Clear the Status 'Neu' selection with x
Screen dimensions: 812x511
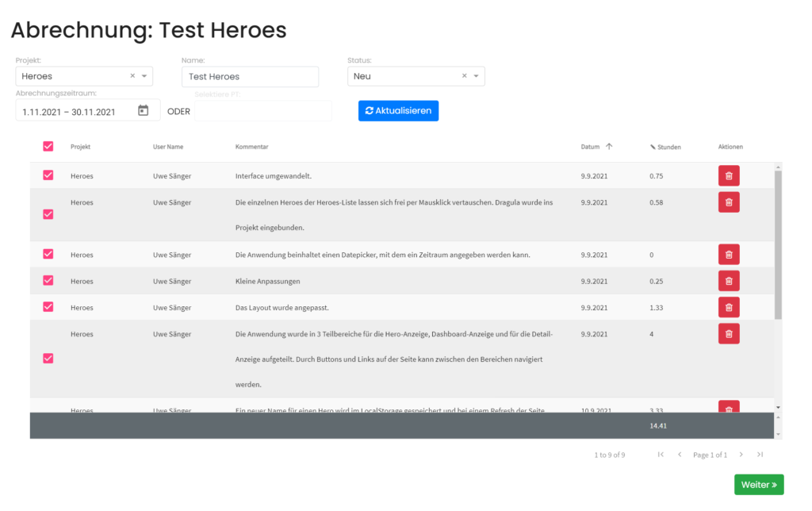(465, 76)
